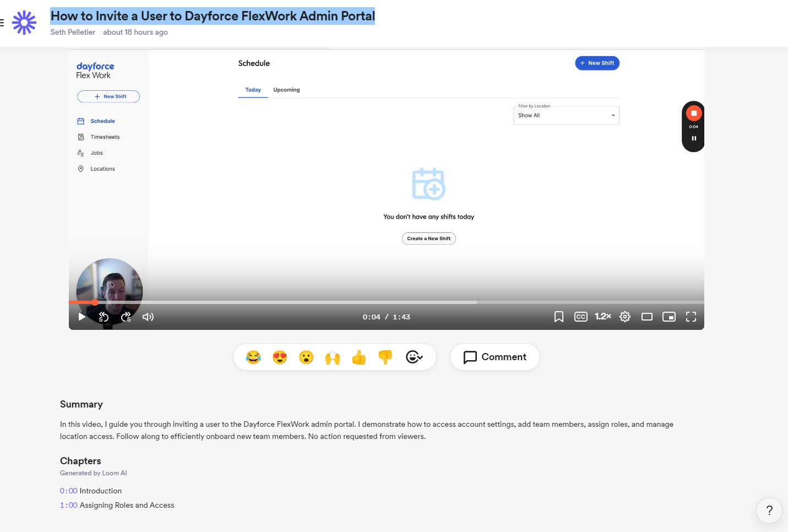The image size is (788, 532).
Task: Click the video title heading
Action: pyautogui.click(x=213, y=16)
